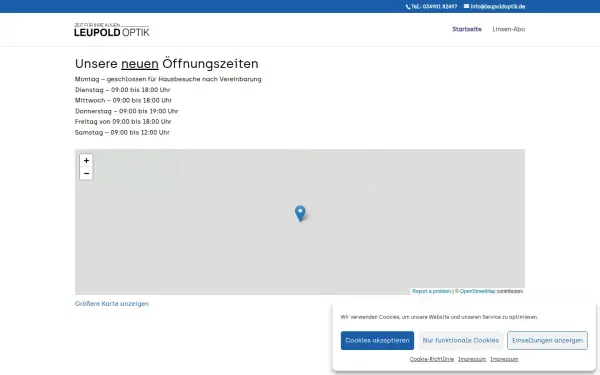The height and width of the screenshot is (375, 600).
Task: Select the Samstag 09:00 bis 12:00 line
Action: pyautogui.click(x=122, y=132)
